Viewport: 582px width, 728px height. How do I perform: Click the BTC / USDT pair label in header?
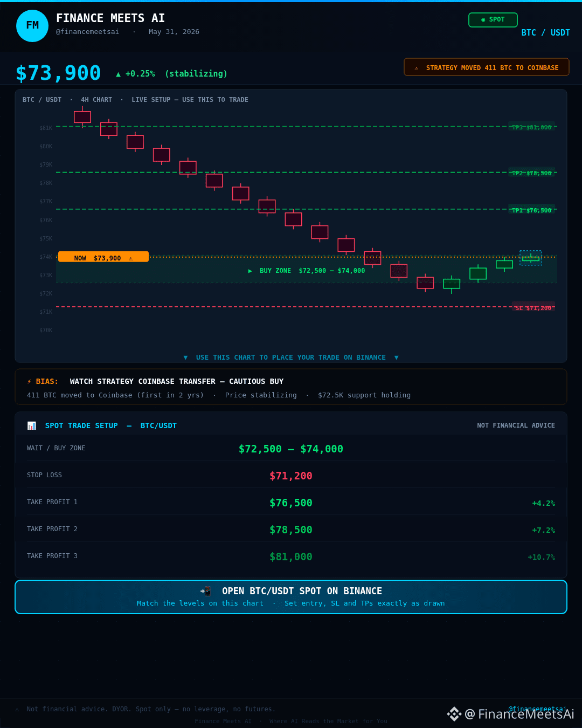545,33
